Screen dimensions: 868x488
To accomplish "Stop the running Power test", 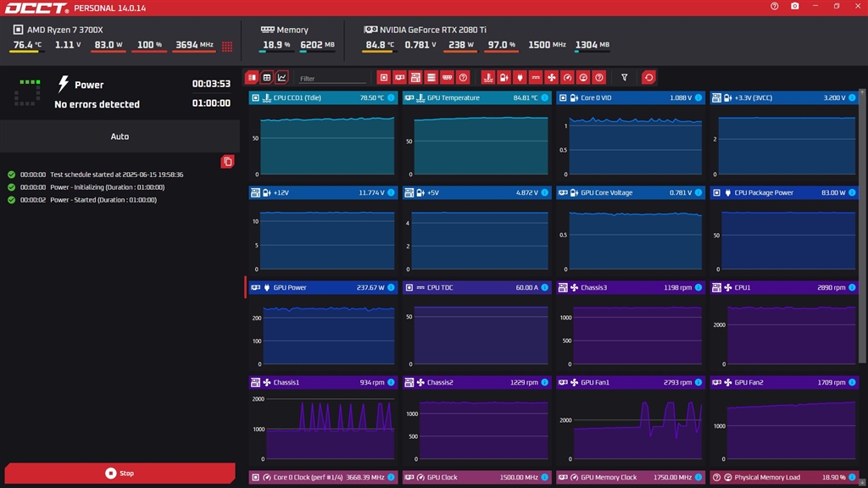I will click(x=120, y=473).
